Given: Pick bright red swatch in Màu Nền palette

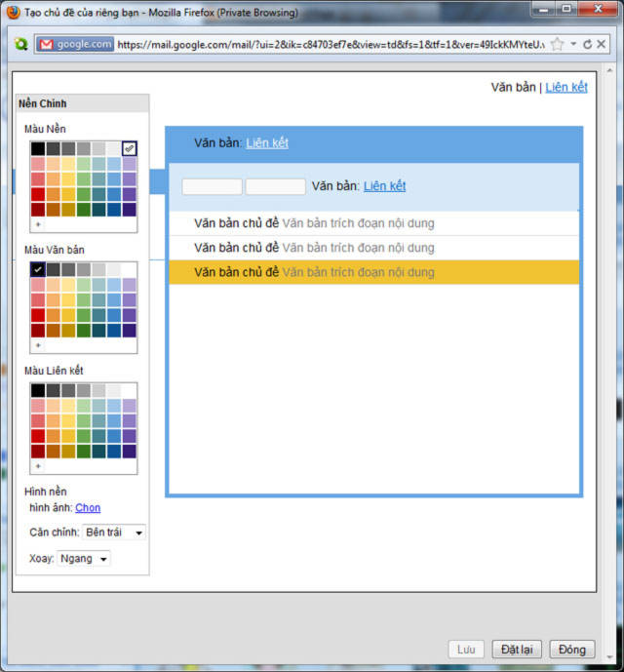Looking at the screenshot, I should [x=38, y=194].
